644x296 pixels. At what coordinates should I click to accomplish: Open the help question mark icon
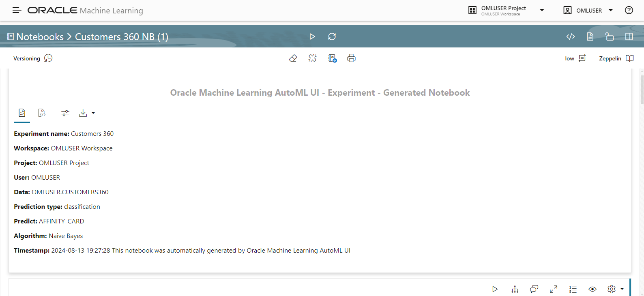(x=629, y=10)
